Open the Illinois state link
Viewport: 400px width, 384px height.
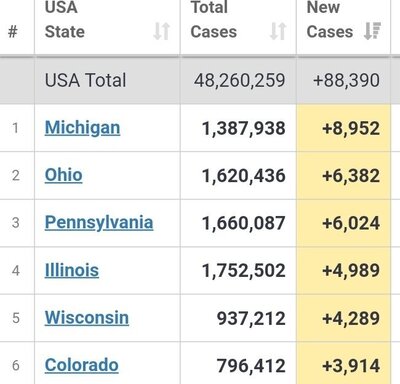pyautogui.click(x=72, y=270)
